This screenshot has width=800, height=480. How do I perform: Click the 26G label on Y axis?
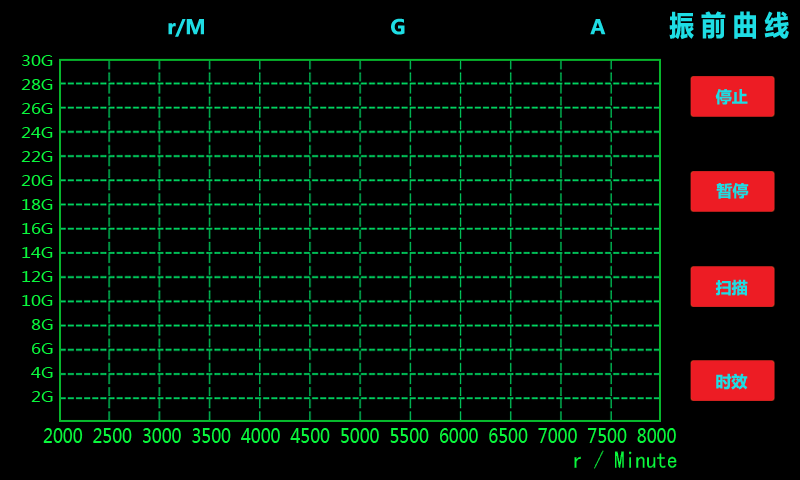37,109
